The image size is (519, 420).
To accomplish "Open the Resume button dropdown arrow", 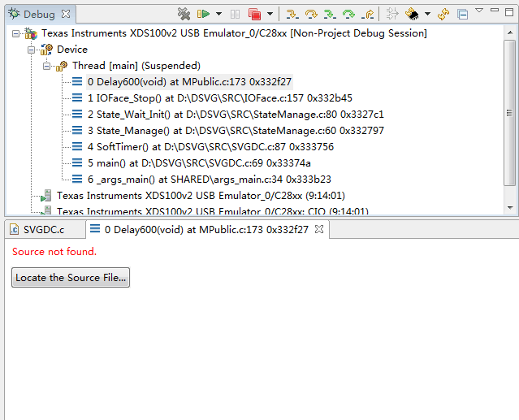I will point(218,14).
